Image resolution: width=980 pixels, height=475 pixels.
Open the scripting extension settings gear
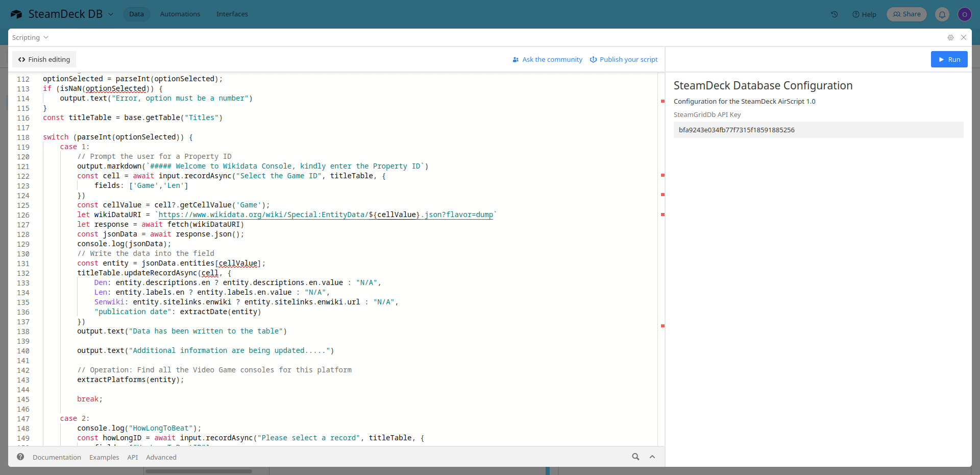click(x=950, y=38)
